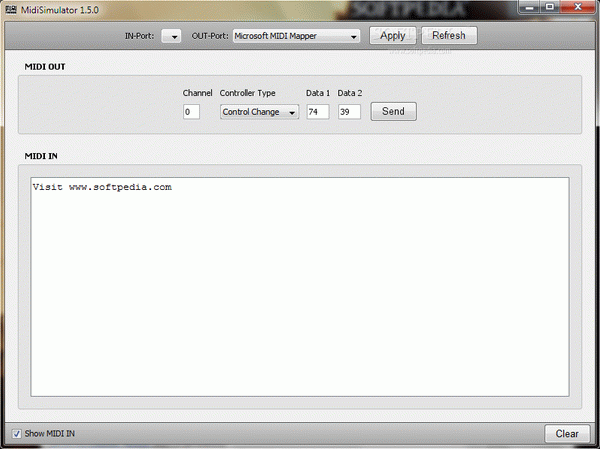Click the Data 2 label

click(x=350, y=93)
